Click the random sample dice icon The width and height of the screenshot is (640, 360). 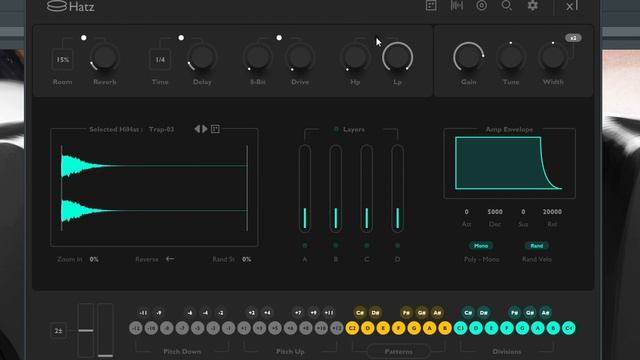(x=215, y=129)
